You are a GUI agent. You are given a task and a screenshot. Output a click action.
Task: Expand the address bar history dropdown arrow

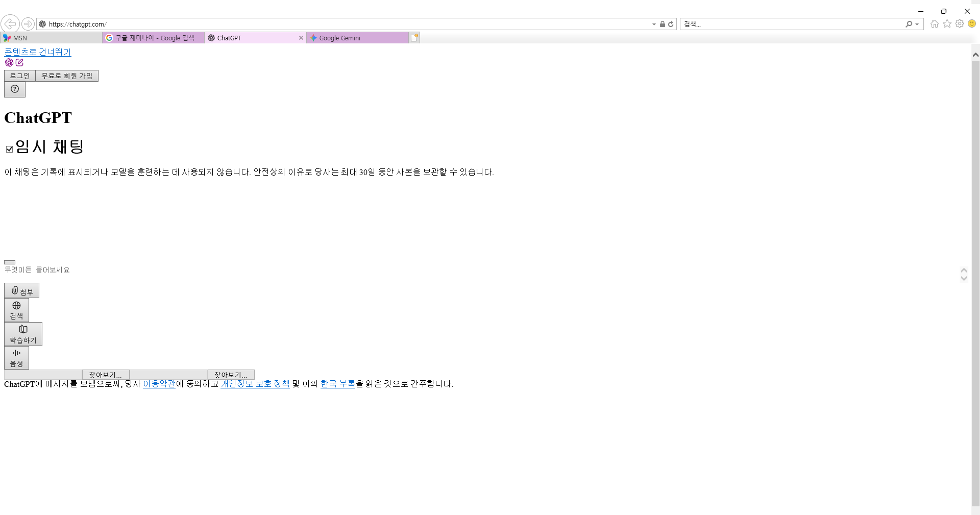coord(654,24)
